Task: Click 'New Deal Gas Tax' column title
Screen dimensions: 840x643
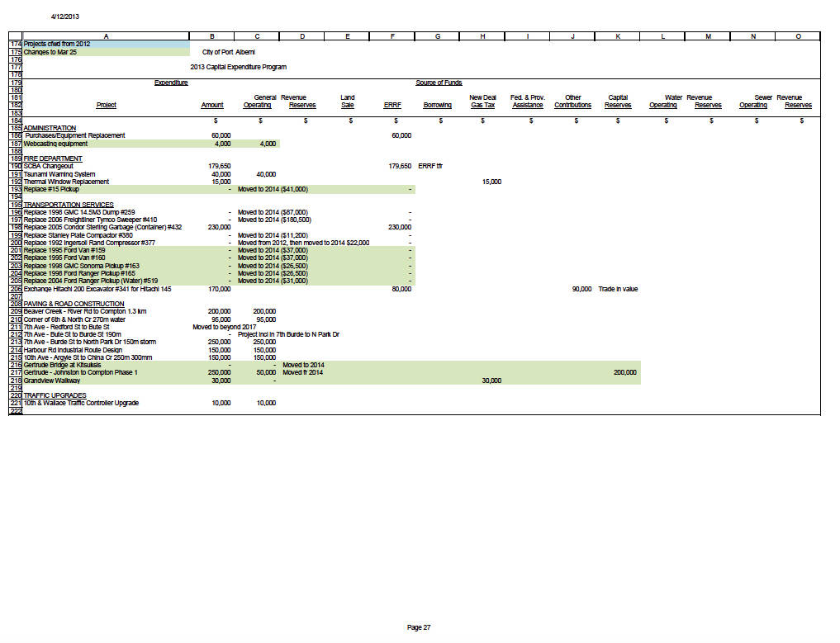Action: 482,102
